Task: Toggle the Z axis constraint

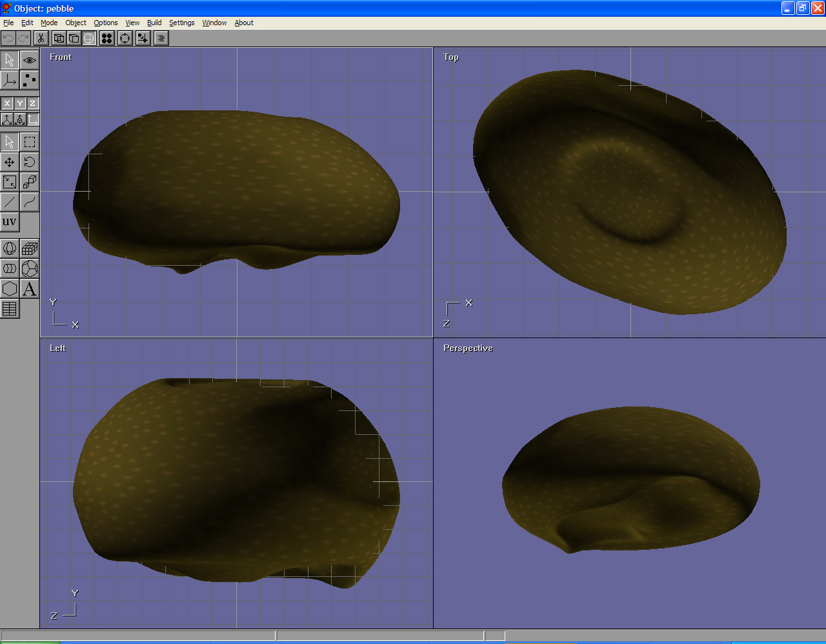Action: coord(32,103)
